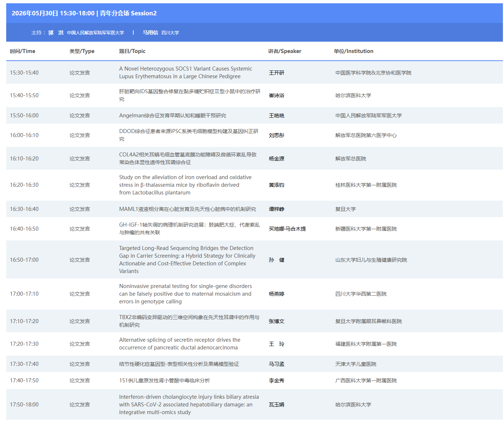This screenshot has width=504, height=432.
Task: Click topic 肝脏靶向IDS基因整合修复
Action: (x=190, y=95)
